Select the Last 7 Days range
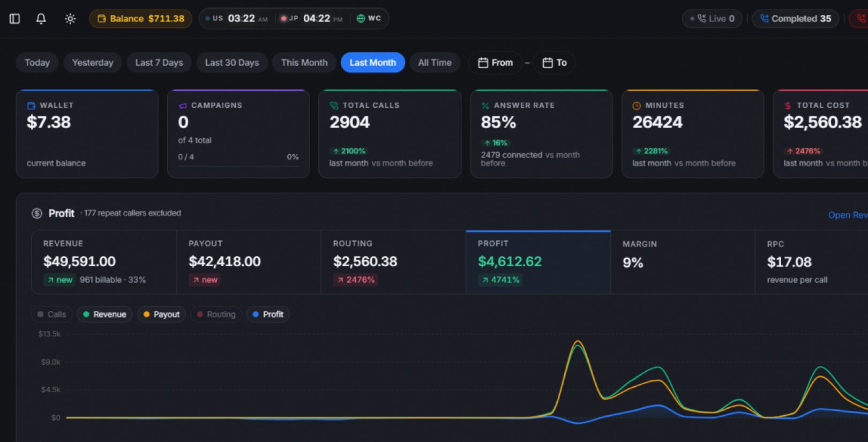Image resolution: width=868 pixels, height=442 pixels. click(159, 63)
